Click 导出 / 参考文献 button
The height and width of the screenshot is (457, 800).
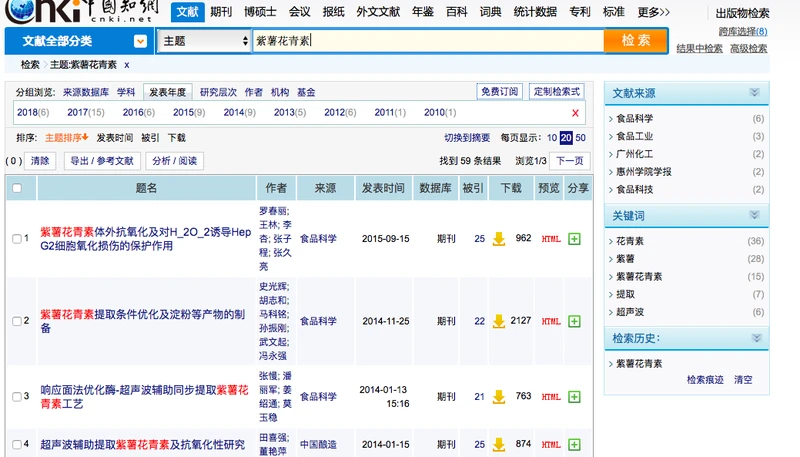(x=102, y=161)
